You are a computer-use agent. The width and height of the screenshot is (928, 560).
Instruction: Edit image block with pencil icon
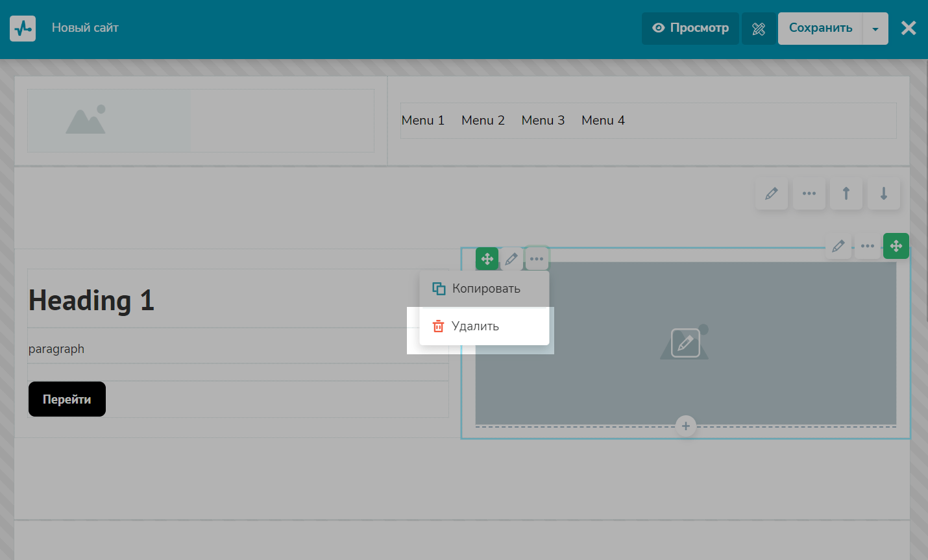click(511, 259)
